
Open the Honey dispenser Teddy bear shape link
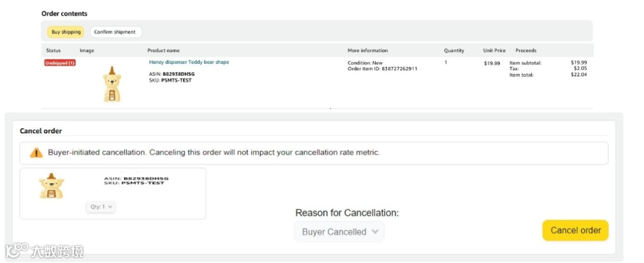pyautogui.click(x=188, y=62)
